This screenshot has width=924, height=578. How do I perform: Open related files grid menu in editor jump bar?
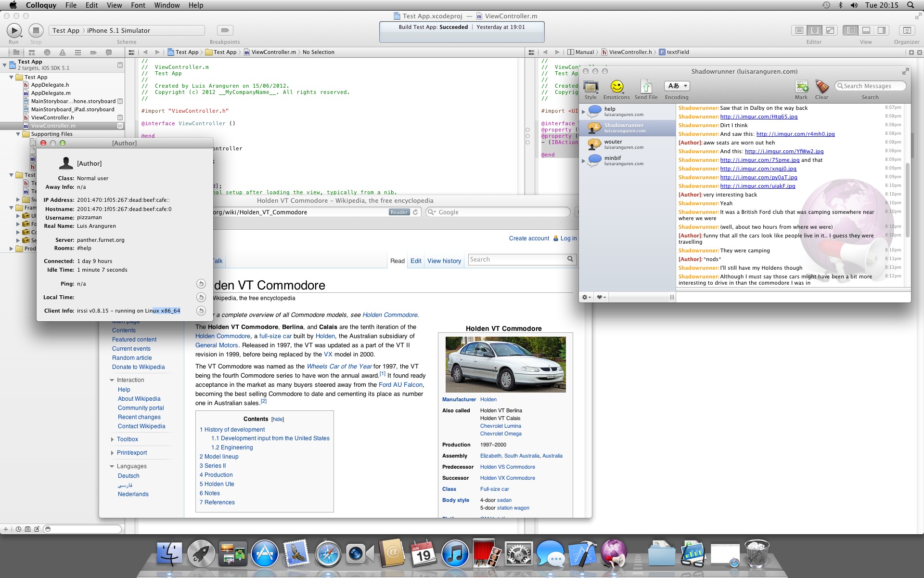[x=132, y=52]
